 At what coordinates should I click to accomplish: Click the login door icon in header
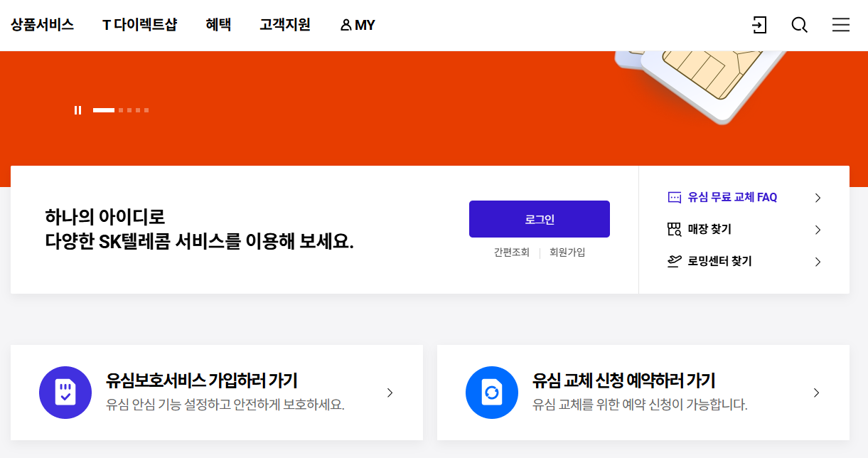point(759,25)
